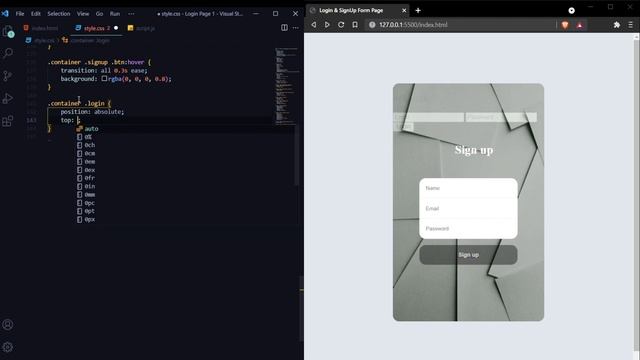Open a new browser tab
Image resolution: width=640 pixels, height=360 pixels.
418,10
